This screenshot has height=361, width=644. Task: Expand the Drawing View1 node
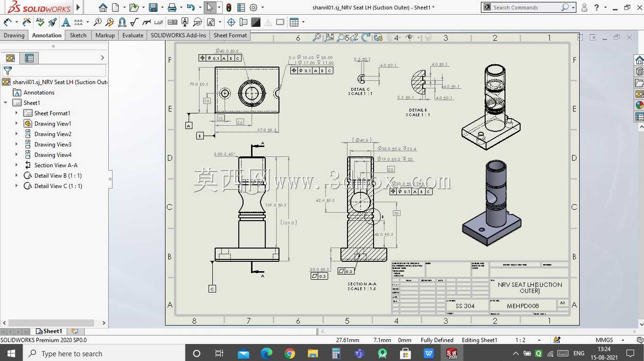click(x=17, y=124)
